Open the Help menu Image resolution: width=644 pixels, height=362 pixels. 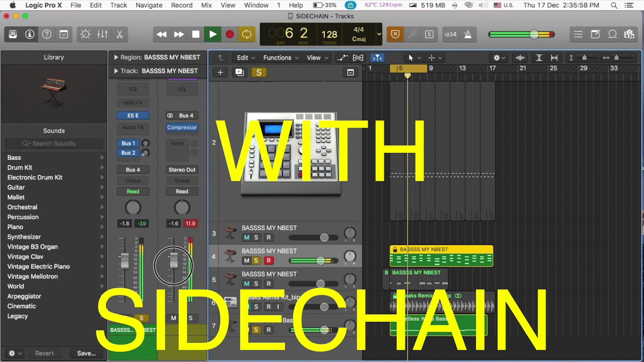(296, 5)
